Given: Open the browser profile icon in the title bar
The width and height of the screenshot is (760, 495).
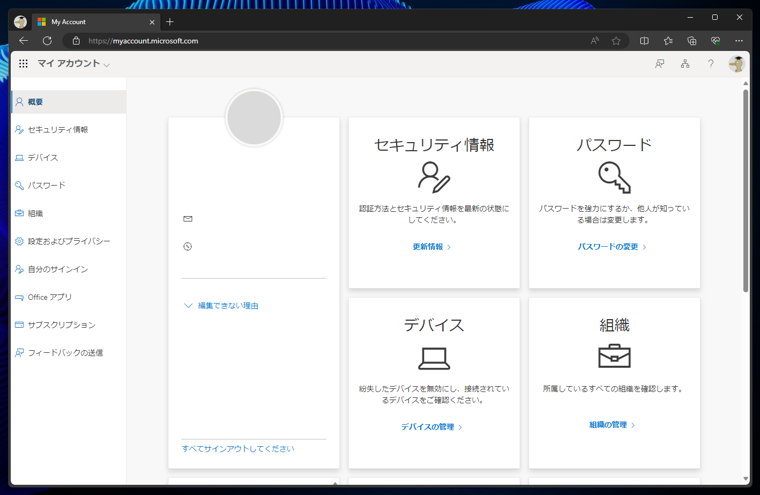Looking at the screenshot, I should [x=20, y=22].
